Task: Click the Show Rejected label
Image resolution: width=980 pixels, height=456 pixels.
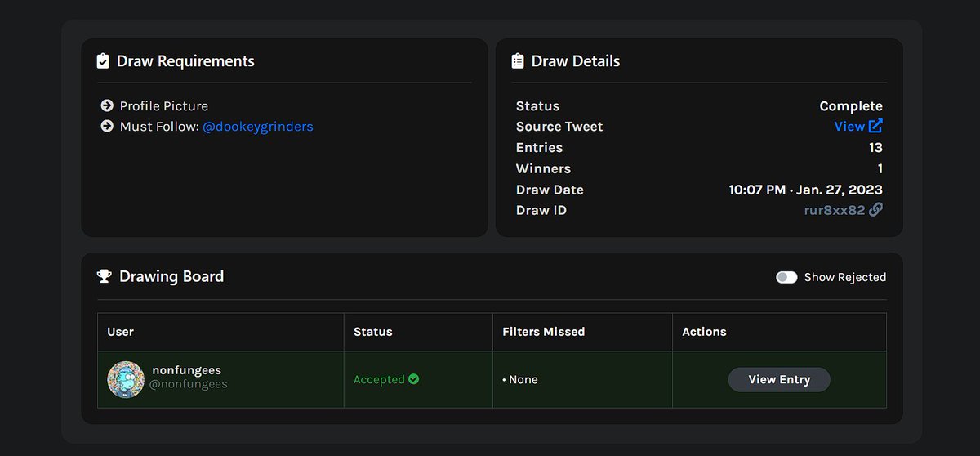Action: coord(845,277)
